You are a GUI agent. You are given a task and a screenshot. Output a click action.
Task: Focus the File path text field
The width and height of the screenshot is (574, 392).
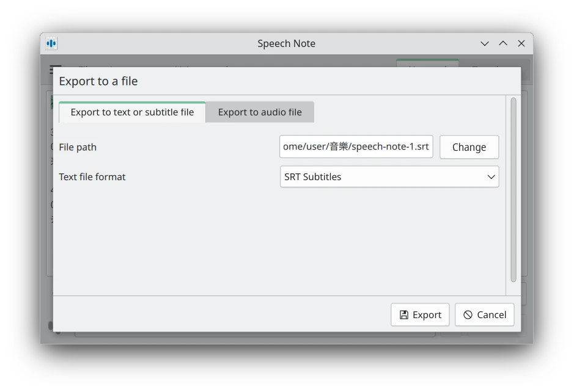click(356, 147)
